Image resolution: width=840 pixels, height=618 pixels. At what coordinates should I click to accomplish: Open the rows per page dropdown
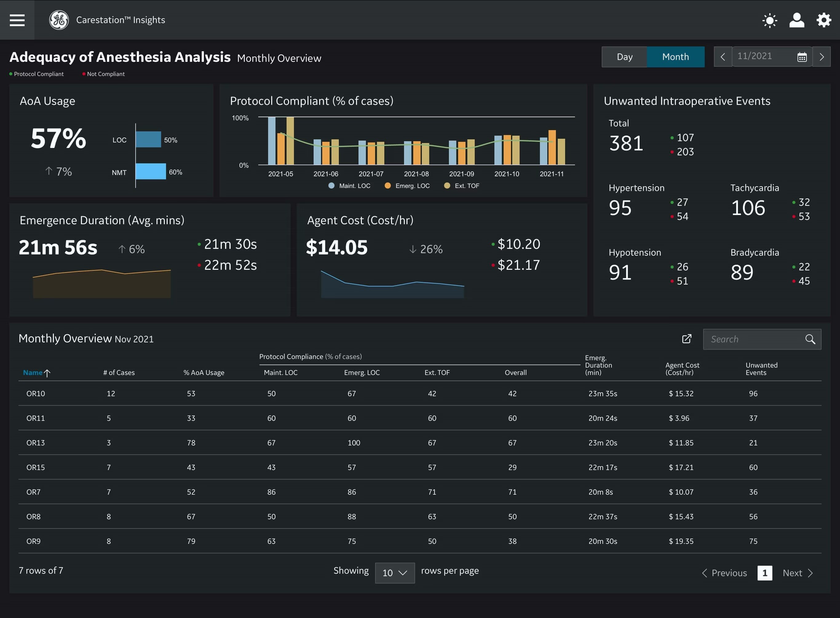point(394,573)
